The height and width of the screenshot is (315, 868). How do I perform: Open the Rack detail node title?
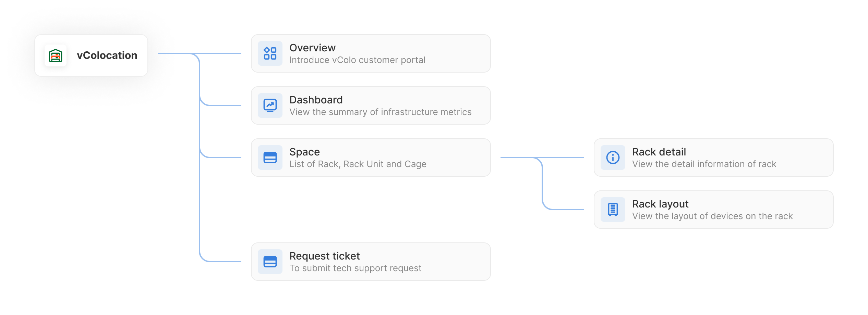(659, 152)
